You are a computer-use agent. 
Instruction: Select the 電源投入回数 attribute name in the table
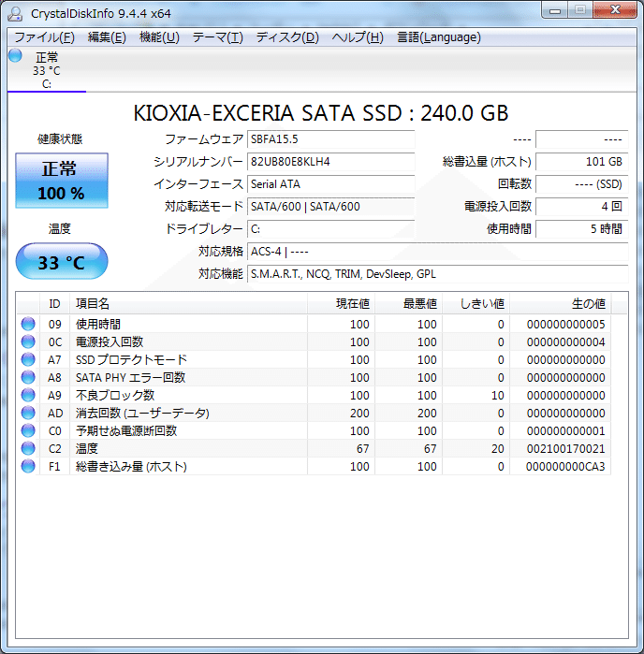(110, 342)
